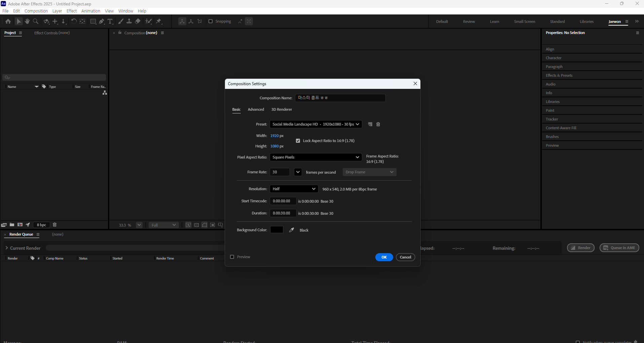The height and width of the screenshot is (343, 644).
Task: Switch to Effect Controls panel tab
Action: [x=52, y=33]
